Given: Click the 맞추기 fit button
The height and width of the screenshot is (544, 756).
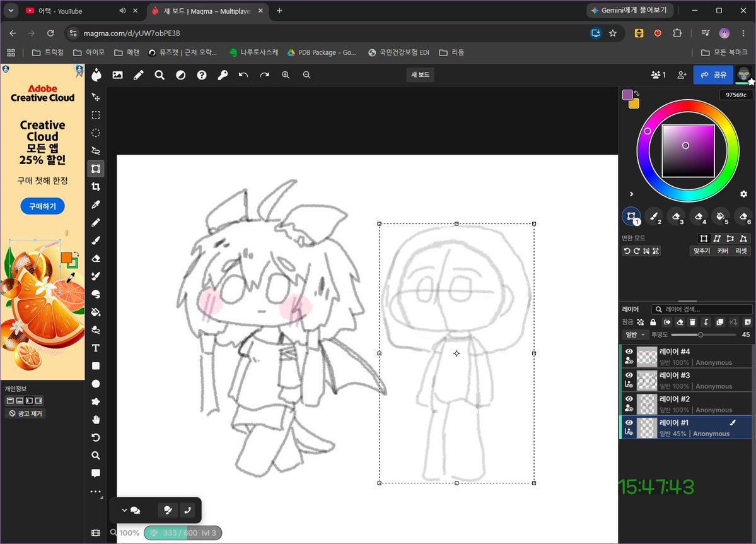Looking at the screenshot, I should pos(702,251).
